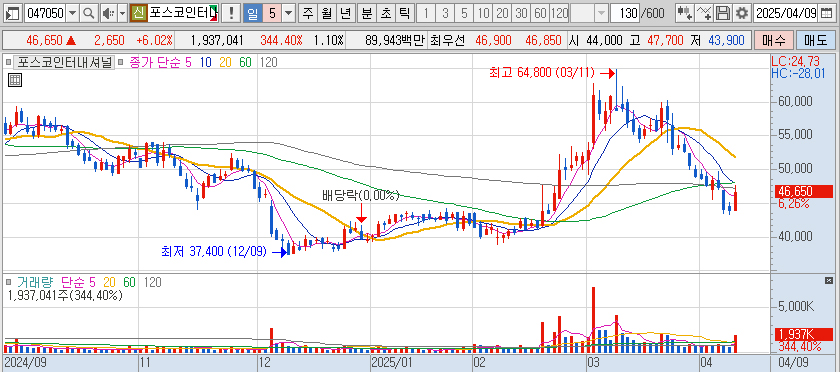This screenshot has height=372, width=840.
Task: Toggle the side panel icon beside stock code
Action: click(x=14, y=13)
